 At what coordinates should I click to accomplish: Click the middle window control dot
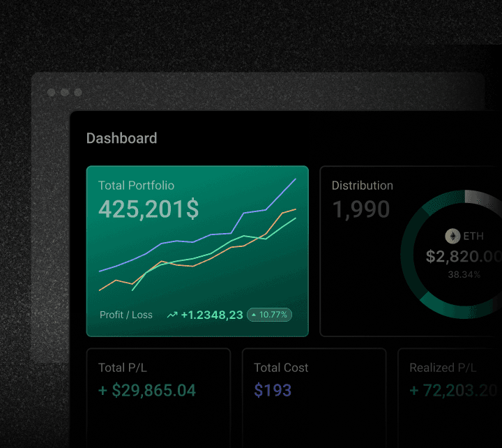coord(65,92)
